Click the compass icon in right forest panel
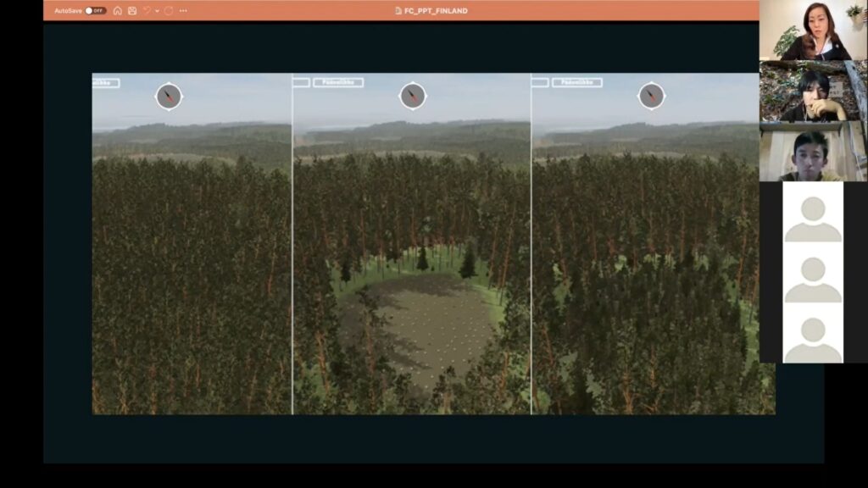Screen dimensions: 868x488 pyautogui.click(x=651, y=96)
